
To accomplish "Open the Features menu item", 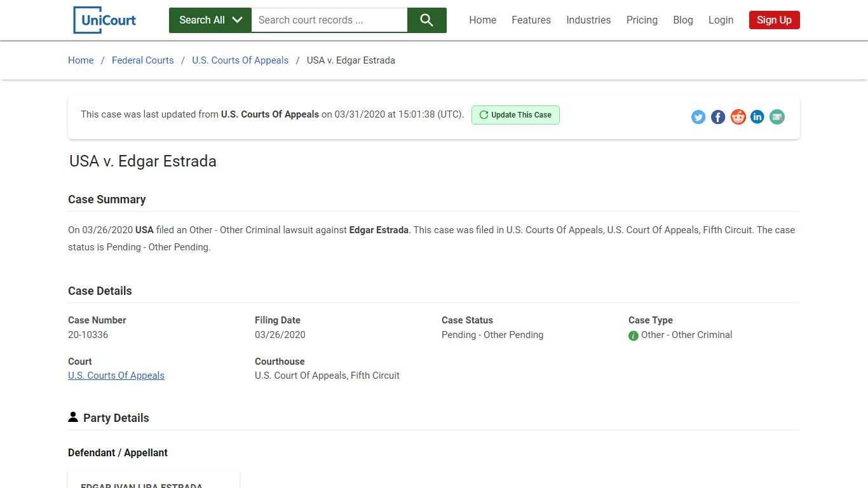I will pos(531,20).
